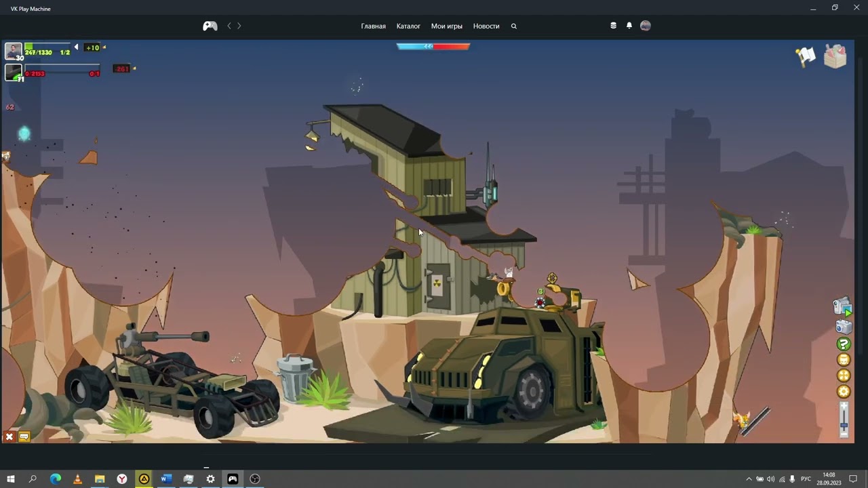Select the first player's portrait avatar
The width and height of the screenshot is (868, 488).
(13, 51)
